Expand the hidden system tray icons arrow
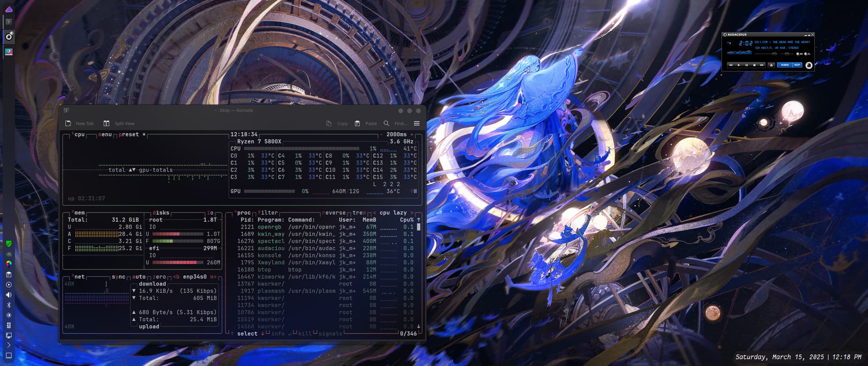The height and width of the screenshot is (366, 868). click(x=9, y=345)
